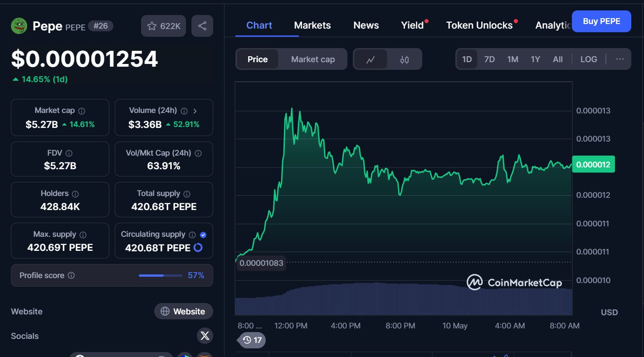Click the Volume (24h) info icon
Viewport: 644px width, 357px height.
point(184,111)
